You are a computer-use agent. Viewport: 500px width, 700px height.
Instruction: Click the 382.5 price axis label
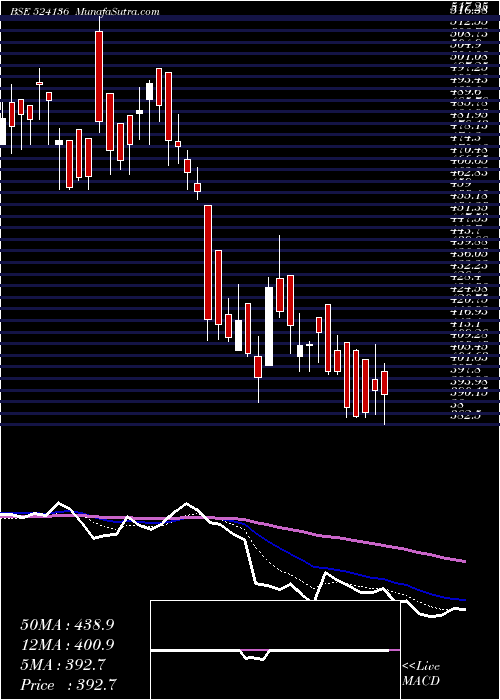468,416
